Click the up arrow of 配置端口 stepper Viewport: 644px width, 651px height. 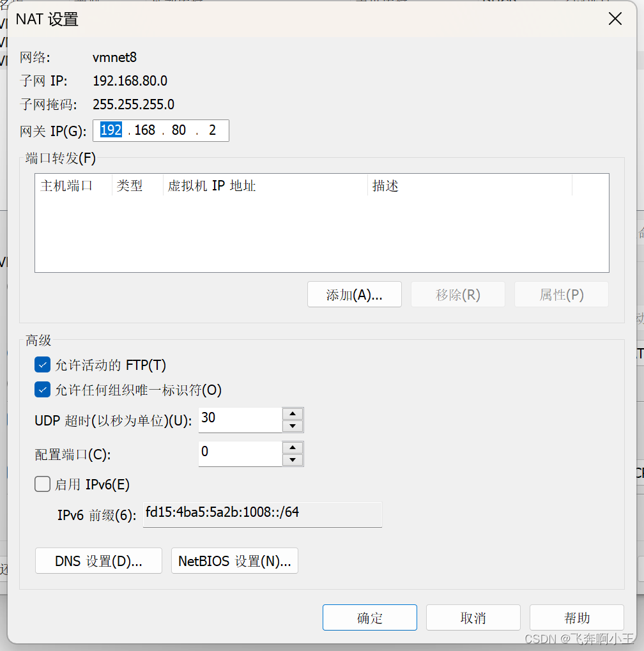pos(293,448)
